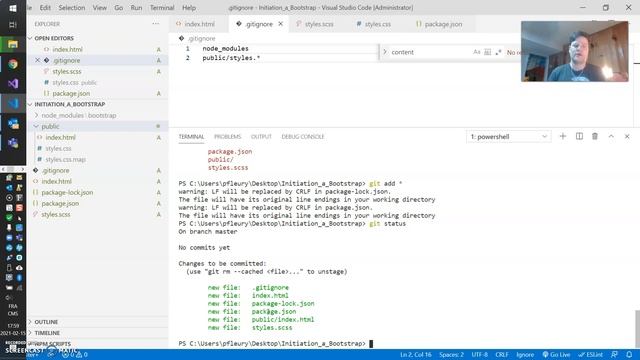
Task: Open the Edit menu
Action: pyautogui.click(x=45, y=8)
